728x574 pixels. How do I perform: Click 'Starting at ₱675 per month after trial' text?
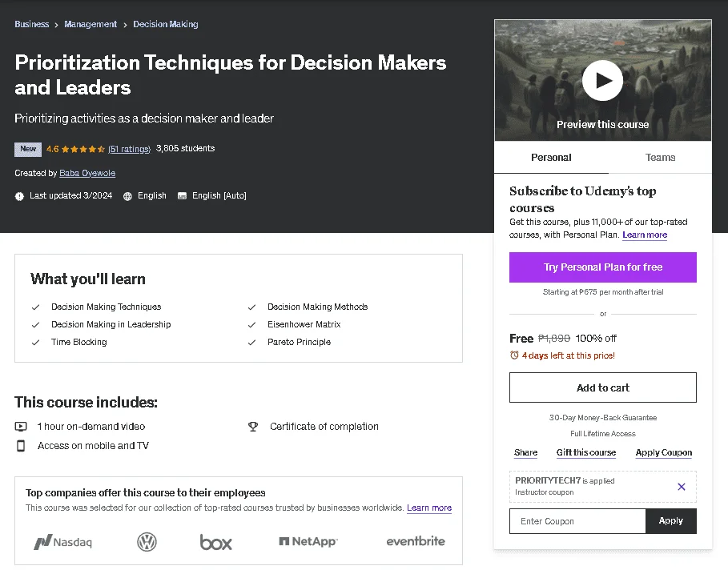coord(602,292)
